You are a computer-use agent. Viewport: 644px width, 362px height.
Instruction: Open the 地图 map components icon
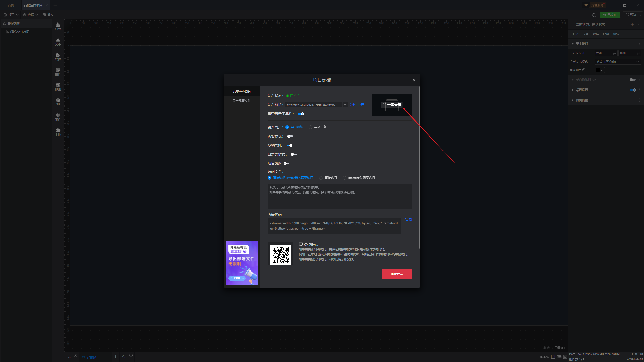(58, 87)
